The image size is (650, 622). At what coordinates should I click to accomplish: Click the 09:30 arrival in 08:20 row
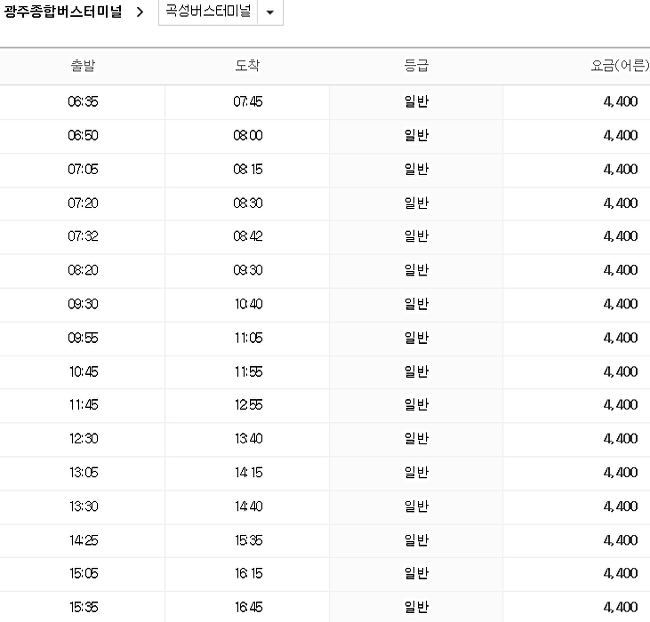[x=248, y=270]
